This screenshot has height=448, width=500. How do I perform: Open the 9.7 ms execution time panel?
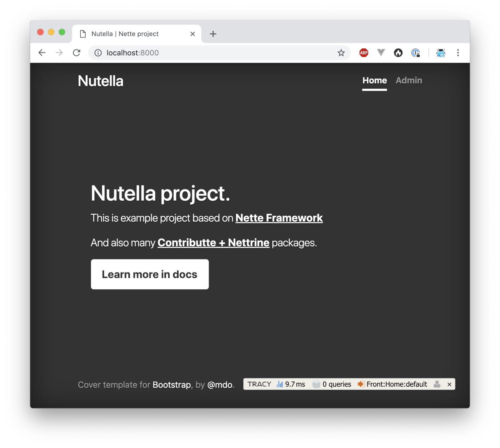[291, 384]
